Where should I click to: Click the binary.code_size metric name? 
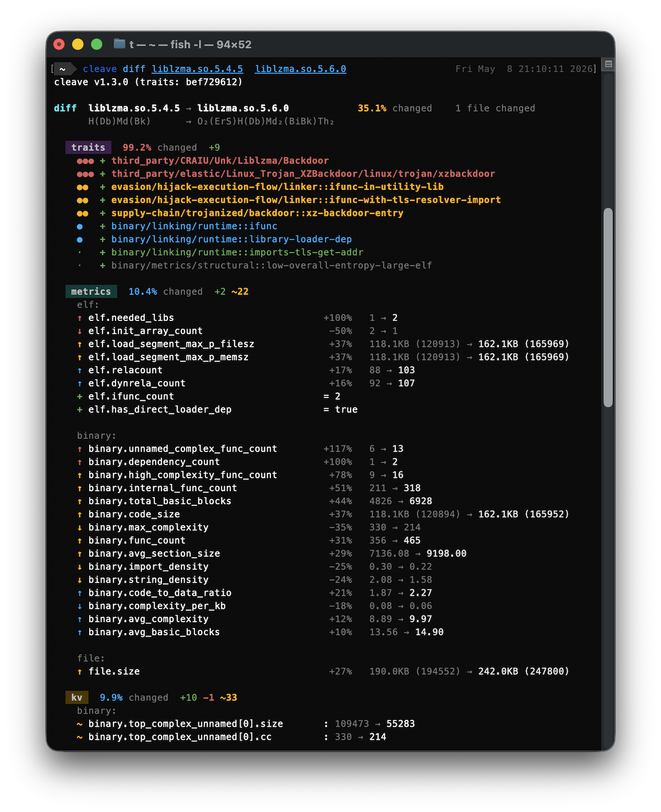134,514
